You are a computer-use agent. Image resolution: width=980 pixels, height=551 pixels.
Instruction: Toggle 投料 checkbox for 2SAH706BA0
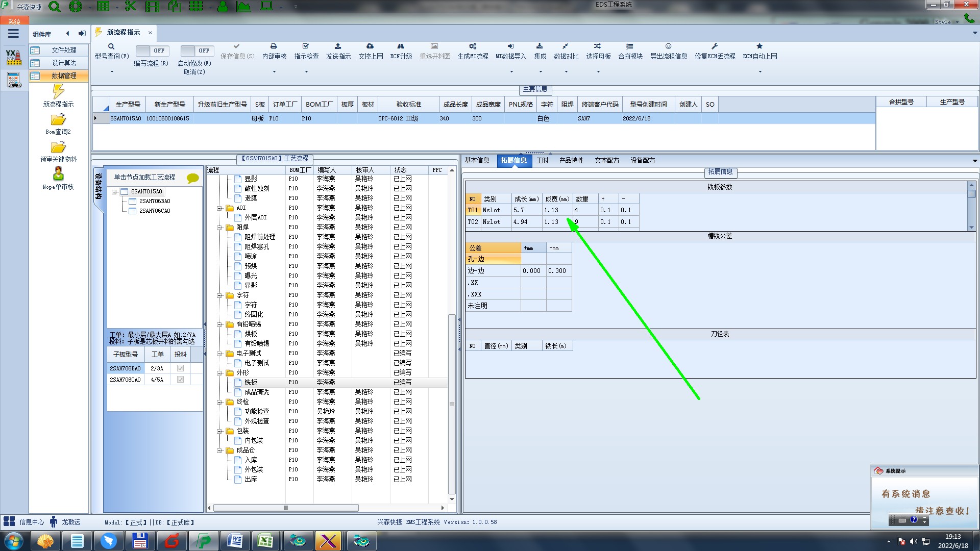180,368
